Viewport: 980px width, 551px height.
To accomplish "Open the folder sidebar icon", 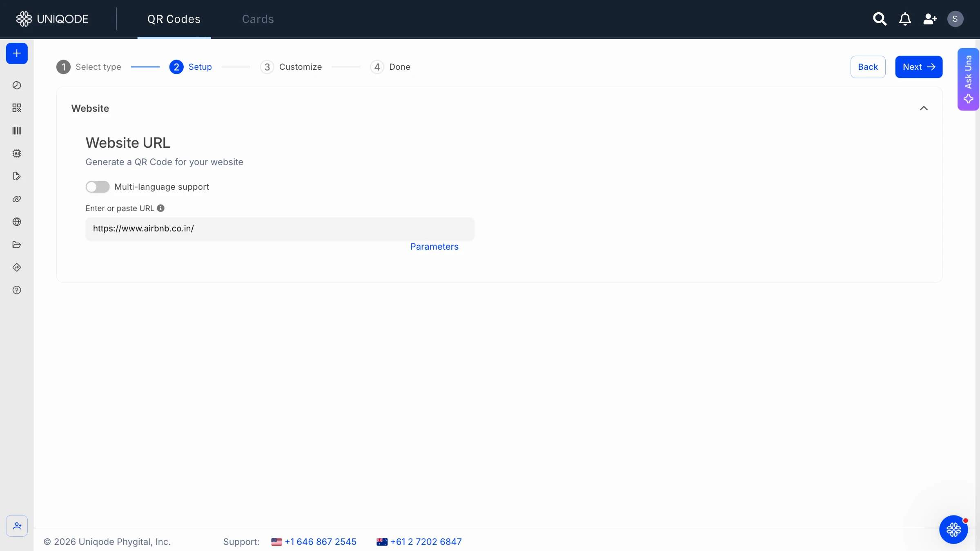I will point(17,244).
